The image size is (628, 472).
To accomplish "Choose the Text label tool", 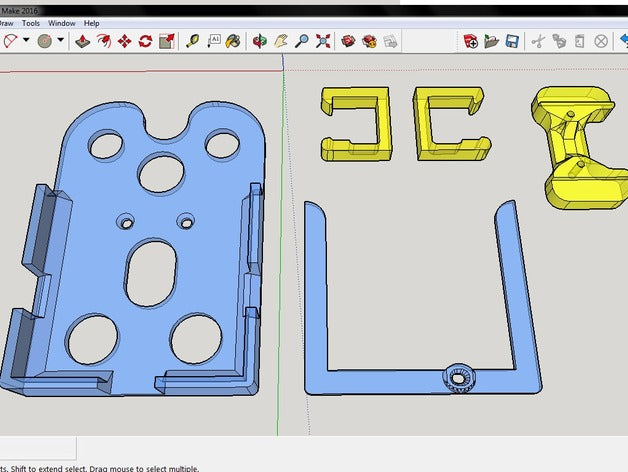I will 214,41.
